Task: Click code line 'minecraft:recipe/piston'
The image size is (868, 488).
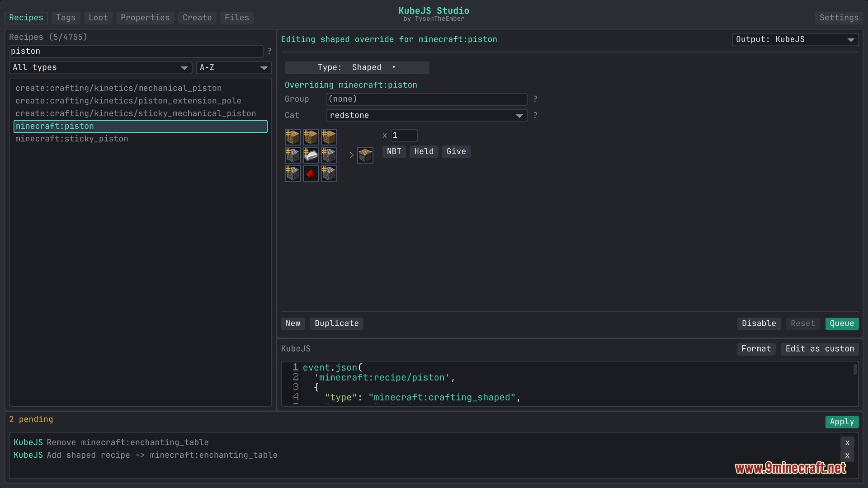Action: pyautogui.click(x=384, y=378)
